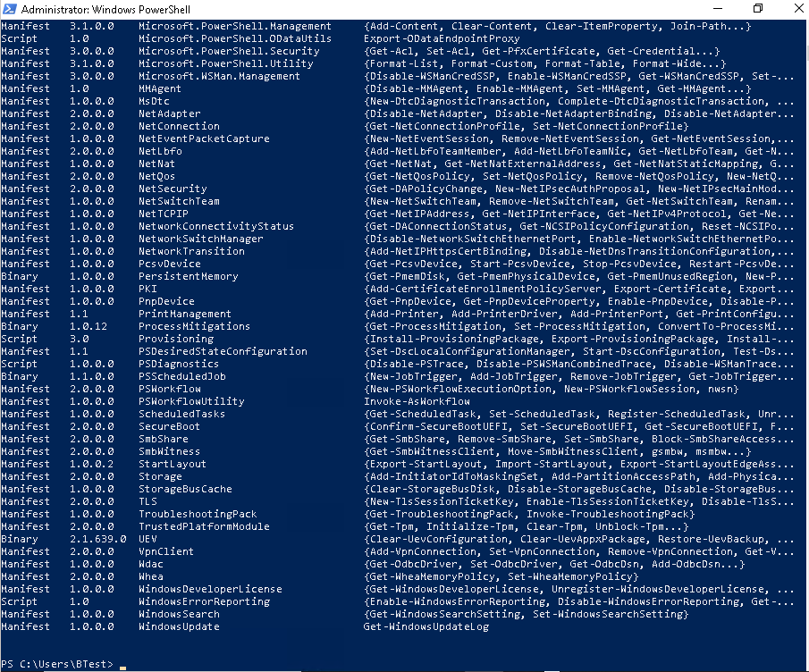
Task: Click module name 'Microsoft.PowerShell.Utility'
Action: (x=226, y=64)
